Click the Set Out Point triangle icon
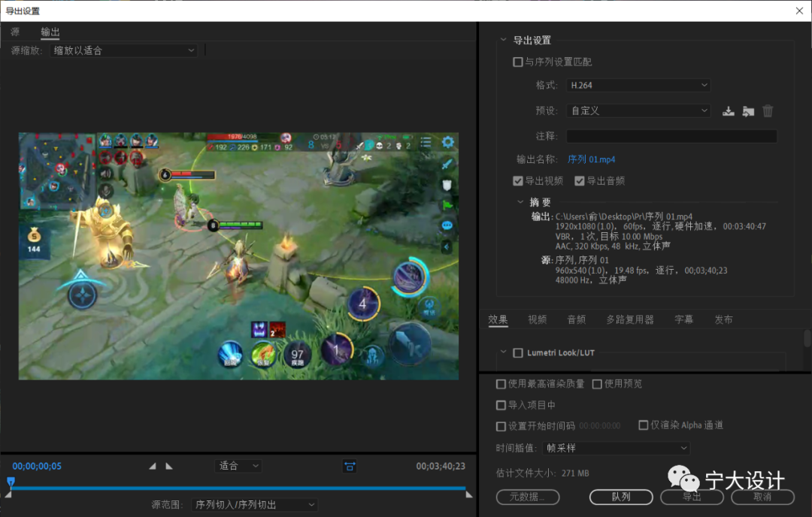Screen dimensions: 812x517 click(169, 467)
